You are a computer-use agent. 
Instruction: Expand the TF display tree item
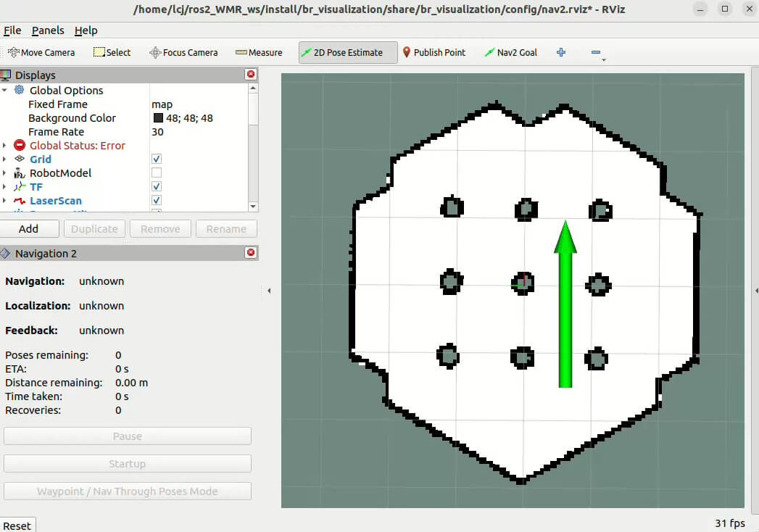(4, 187)
